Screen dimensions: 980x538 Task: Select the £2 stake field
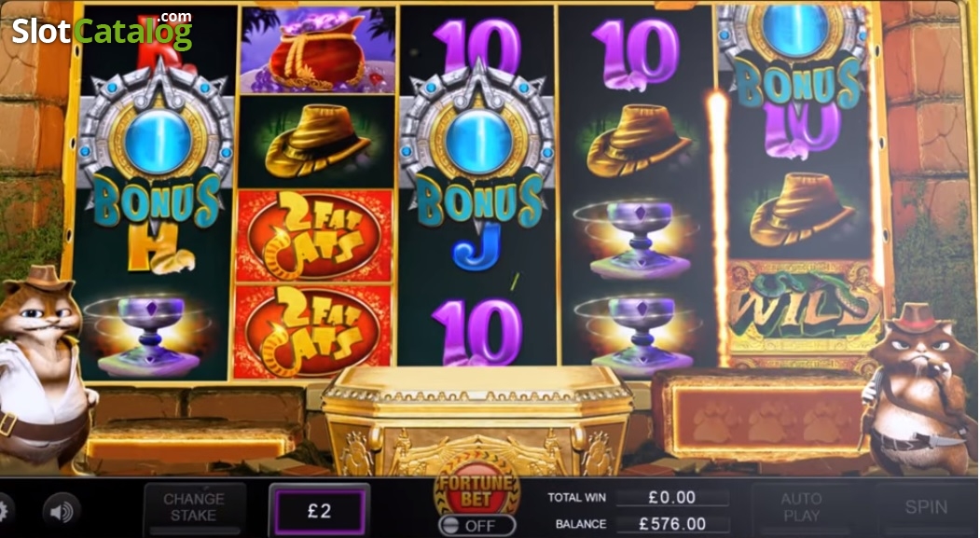320,511
